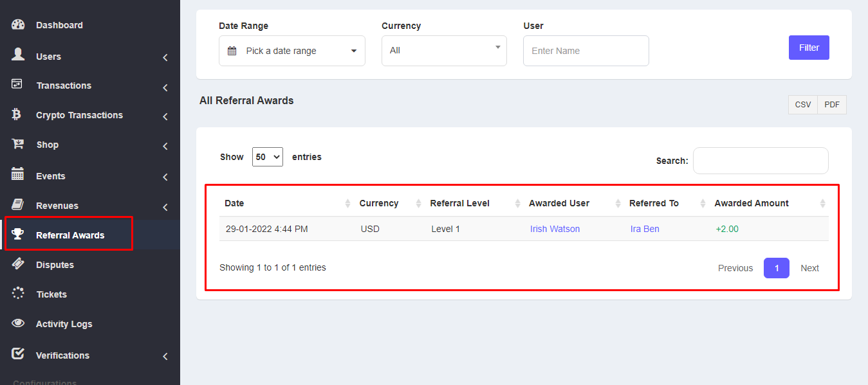Expand the Users submenu chevron

coord(165,57)
